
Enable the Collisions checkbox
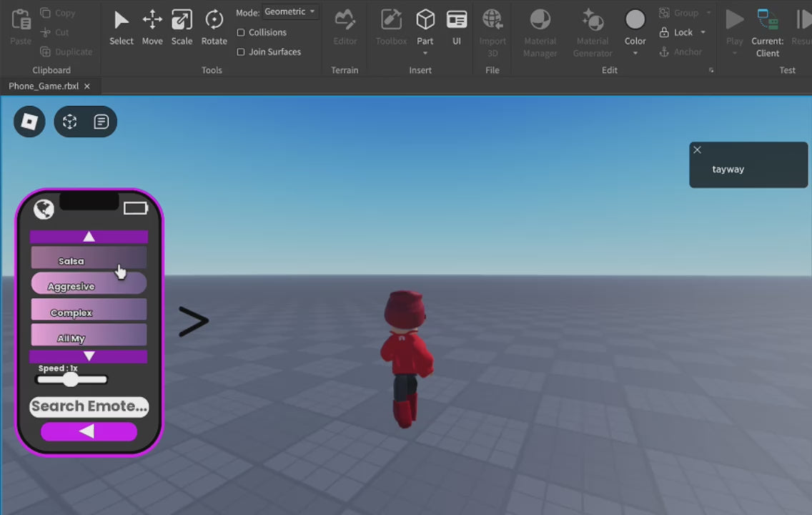pyautogui.click(x=241, y=33)
